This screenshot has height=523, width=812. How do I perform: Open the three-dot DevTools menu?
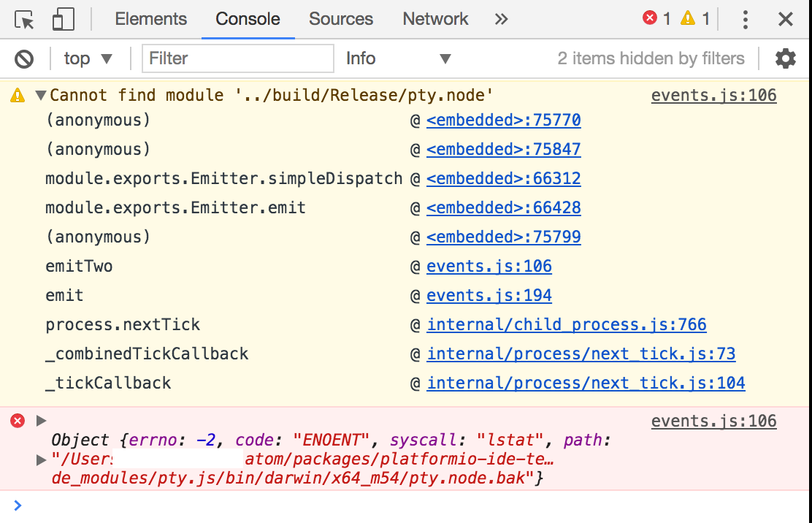(746, 20)
